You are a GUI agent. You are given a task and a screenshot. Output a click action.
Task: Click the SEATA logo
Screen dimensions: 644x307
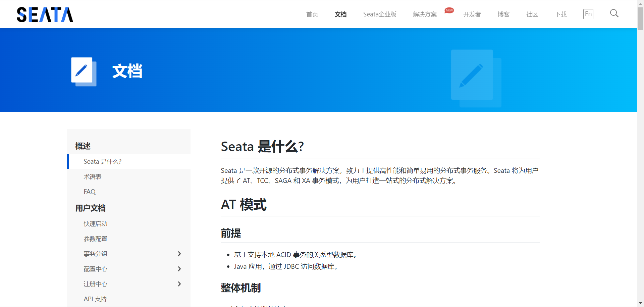coord(45,15)
